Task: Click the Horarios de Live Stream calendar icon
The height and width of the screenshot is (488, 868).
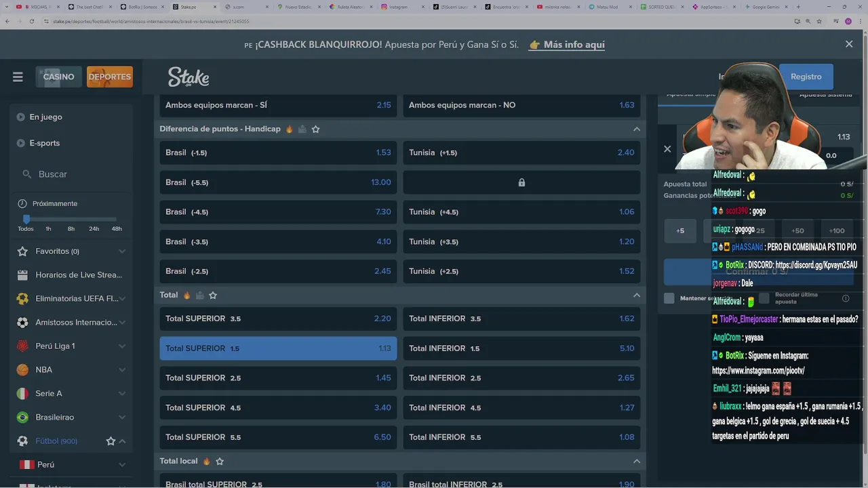Action: tap(22, 275)
